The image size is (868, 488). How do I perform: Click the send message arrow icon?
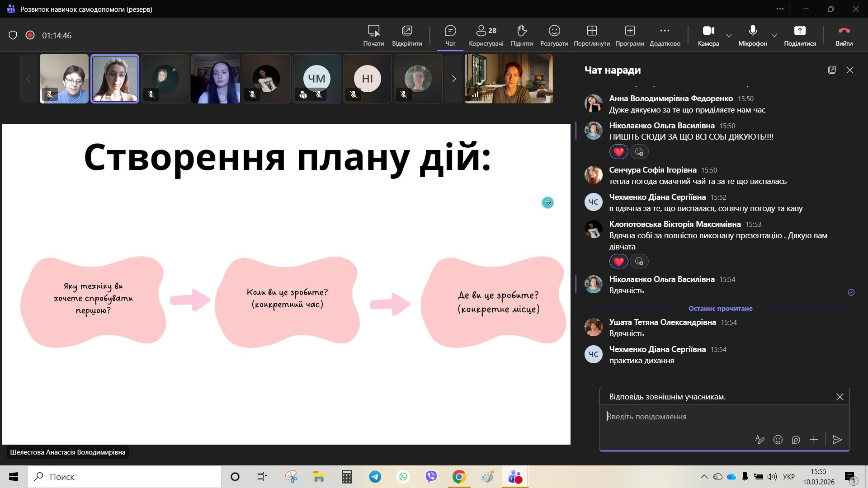(x=837, y=440)
